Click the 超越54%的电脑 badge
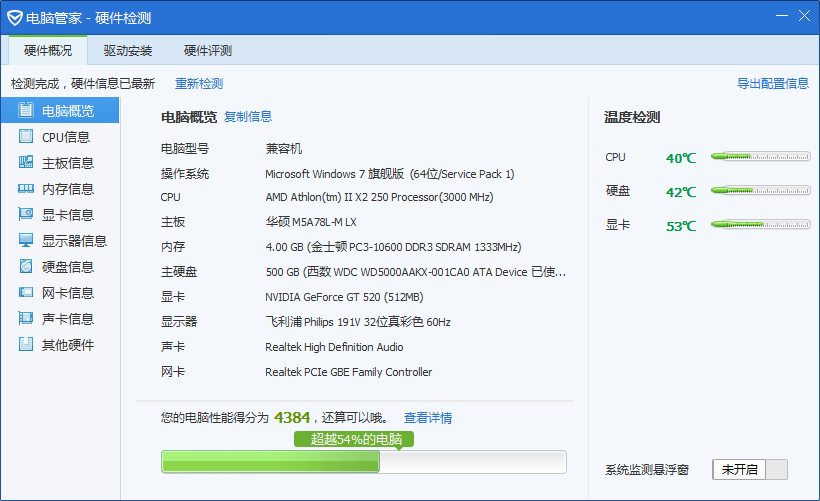Viewport: 820px width, 501px height. click(354, 439)
